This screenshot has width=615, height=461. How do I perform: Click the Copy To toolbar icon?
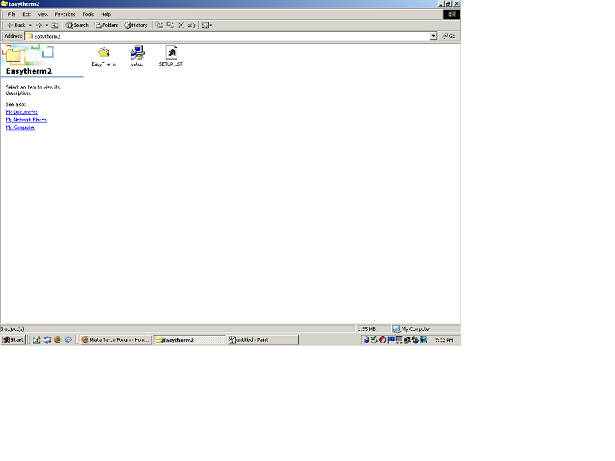[x=170, y=25]
